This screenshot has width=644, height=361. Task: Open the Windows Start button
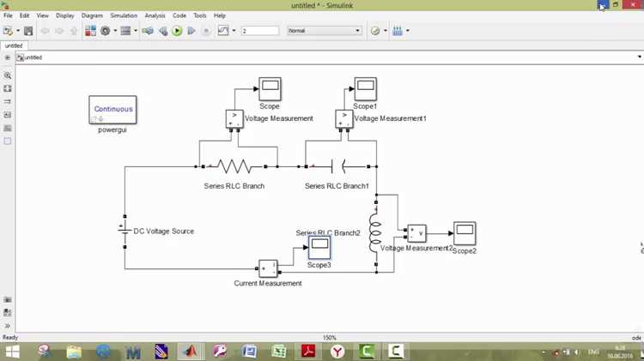coord(12,352)
